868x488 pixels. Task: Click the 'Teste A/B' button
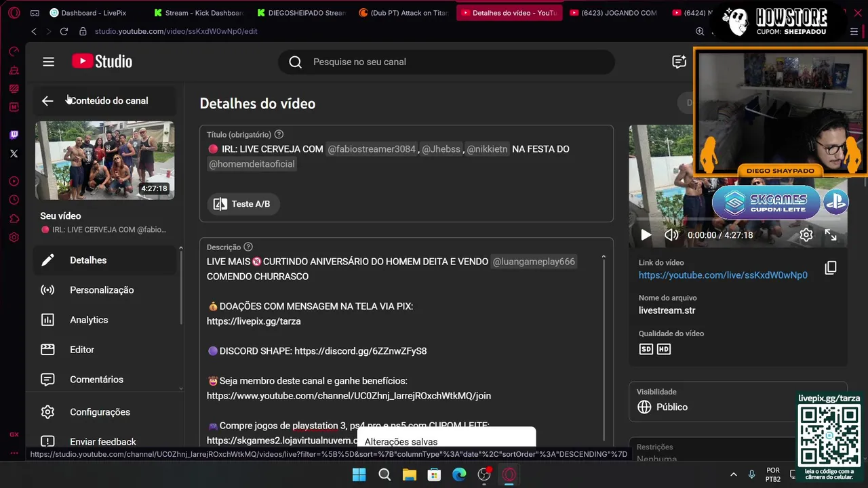[243, 204]
